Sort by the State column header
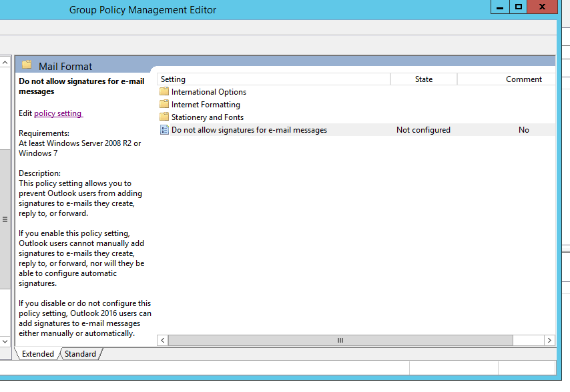The width and height of the screenshot is (570, 392). [423, 79]
